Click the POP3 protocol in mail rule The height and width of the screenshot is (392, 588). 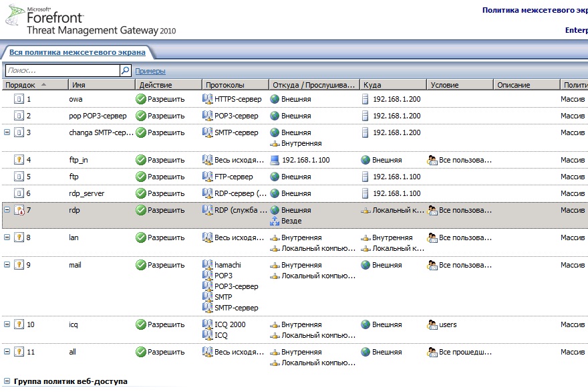tap(223, 276)
